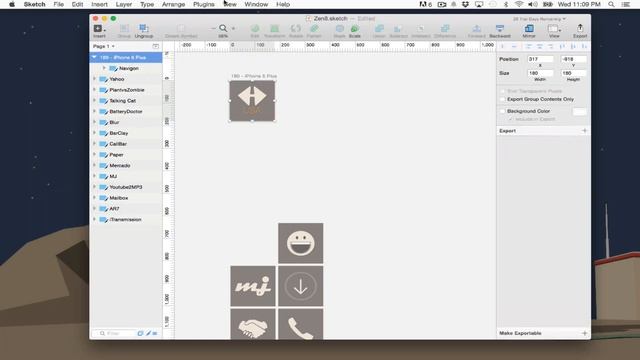Expand the Navigon group

[104, 68]
